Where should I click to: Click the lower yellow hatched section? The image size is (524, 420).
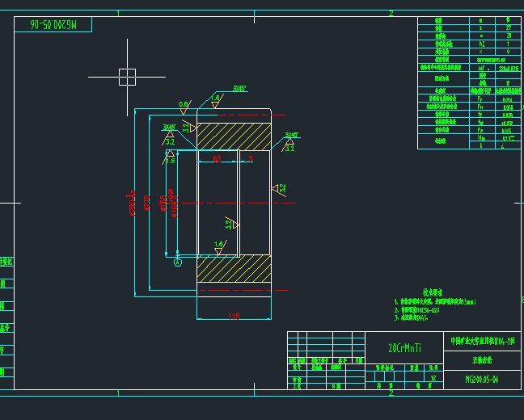pyautogui.click(x=234, y=269)
